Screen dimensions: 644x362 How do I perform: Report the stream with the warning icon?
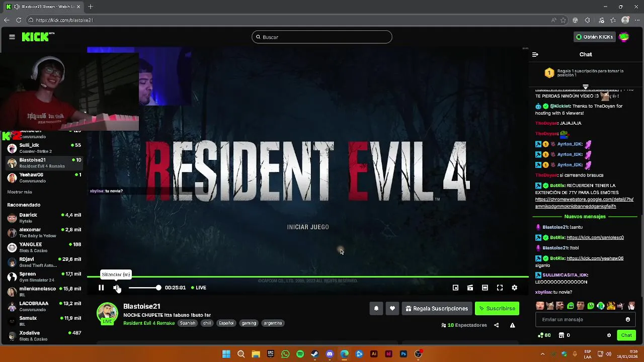pos(512,325)
